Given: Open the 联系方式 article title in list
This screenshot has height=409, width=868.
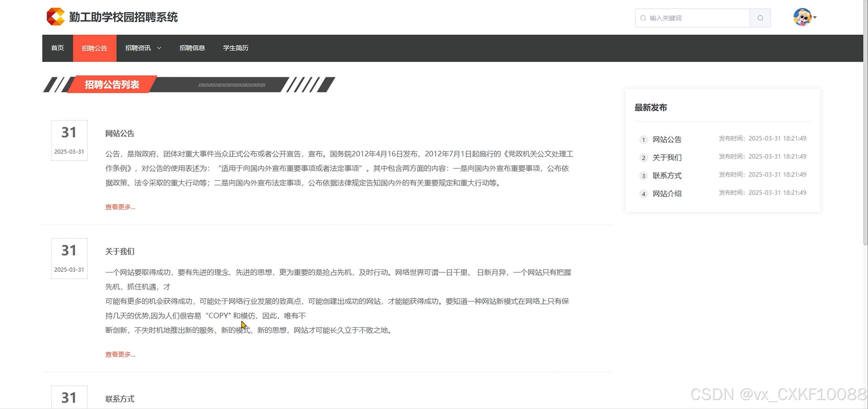Looking at the screenshot, I should tap(119, 399).
